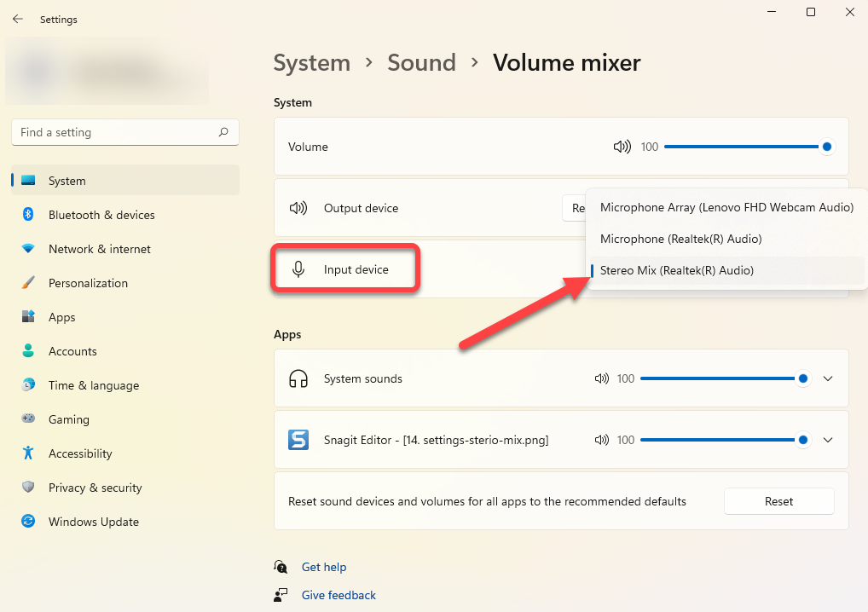Go back using the back arrow
Screen dimensions: 868x612
tap(18, 19)
